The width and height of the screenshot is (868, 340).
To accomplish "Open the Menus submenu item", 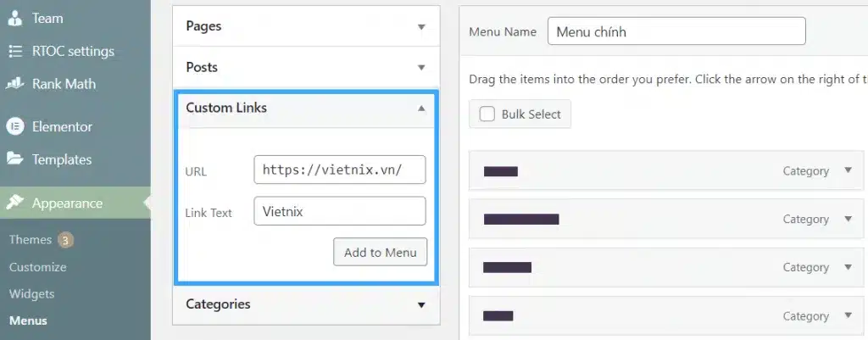I will click(28, 320).
